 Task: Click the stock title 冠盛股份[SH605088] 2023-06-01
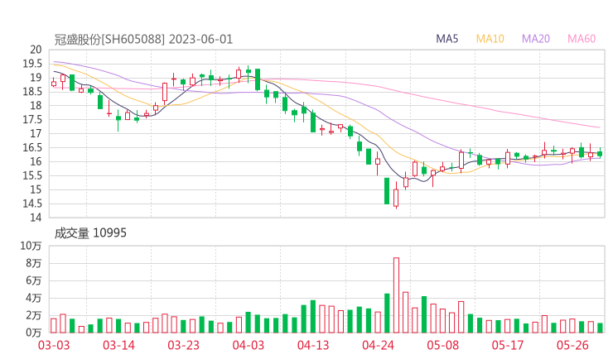tap(143, 40)
